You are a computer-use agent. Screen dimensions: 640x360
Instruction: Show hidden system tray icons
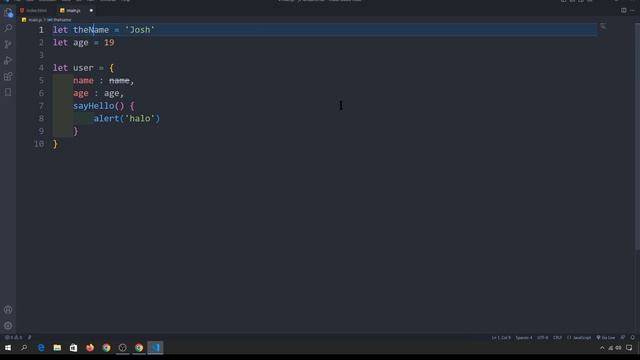point(602,348)
